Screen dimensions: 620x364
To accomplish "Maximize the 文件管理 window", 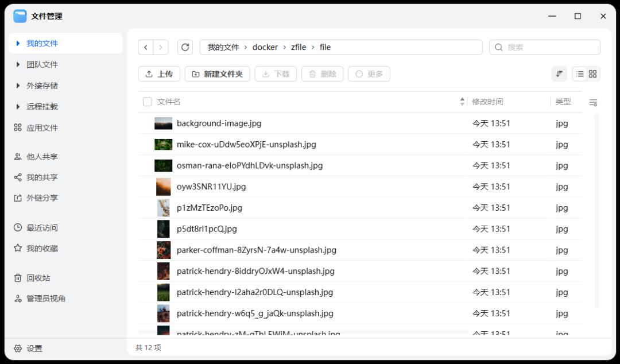I will point(578,16).
